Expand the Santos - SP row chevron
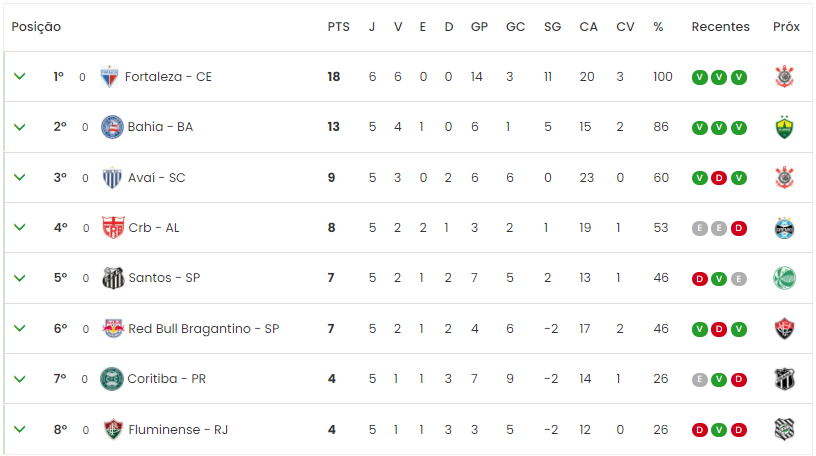 point(20,278)
